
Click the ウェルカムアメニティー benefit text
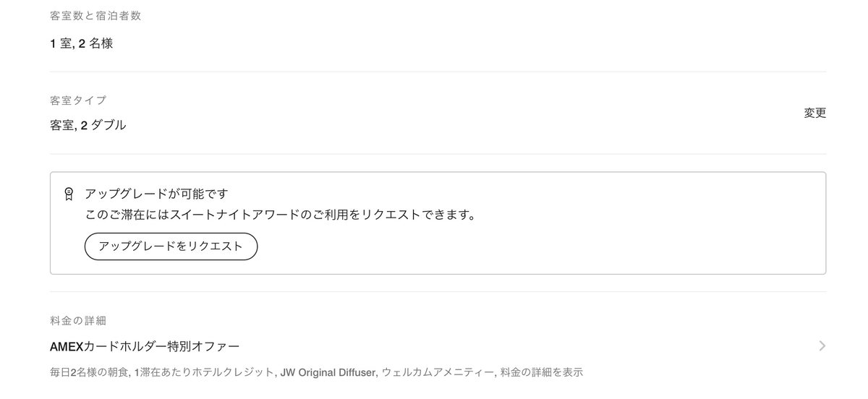point(438,373)
